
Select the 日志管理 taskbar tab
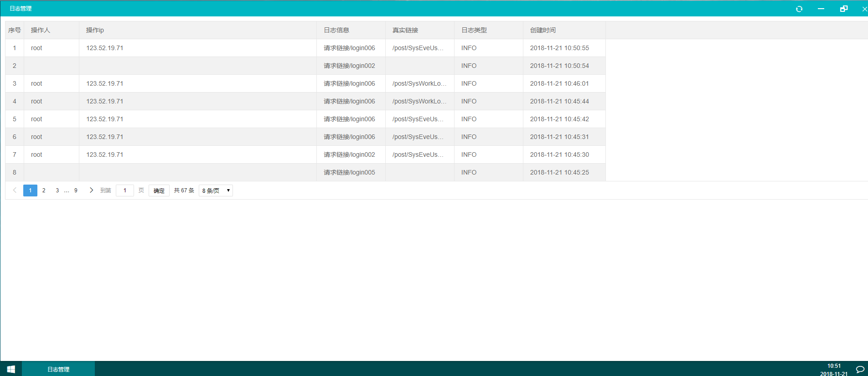58,369
